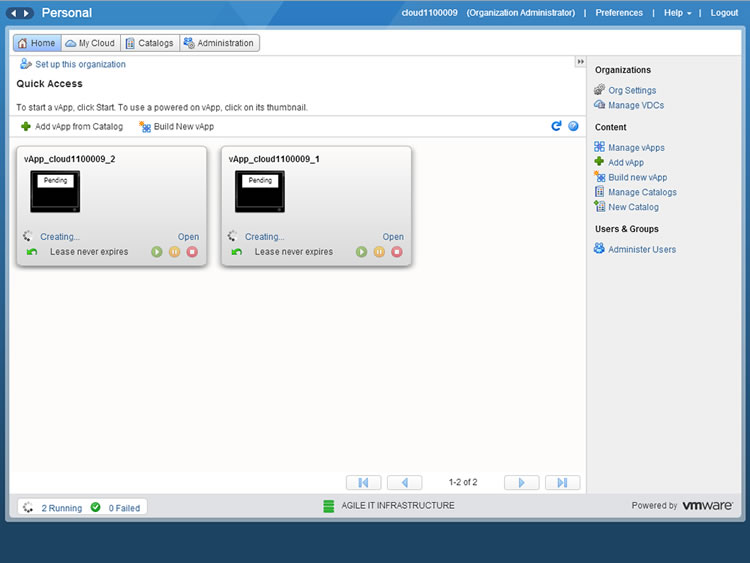Click the green checkmark status icon
The image size is (750, 563).
[96, 507]
